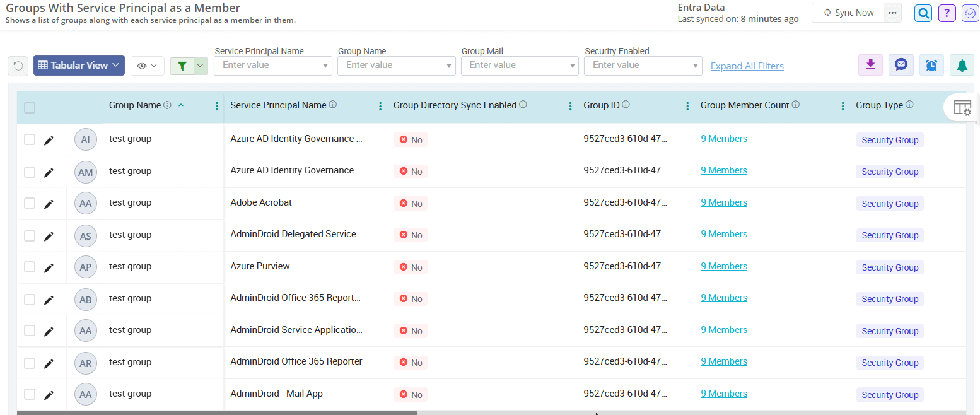Click the Expand All Filters link

[747, 66]
